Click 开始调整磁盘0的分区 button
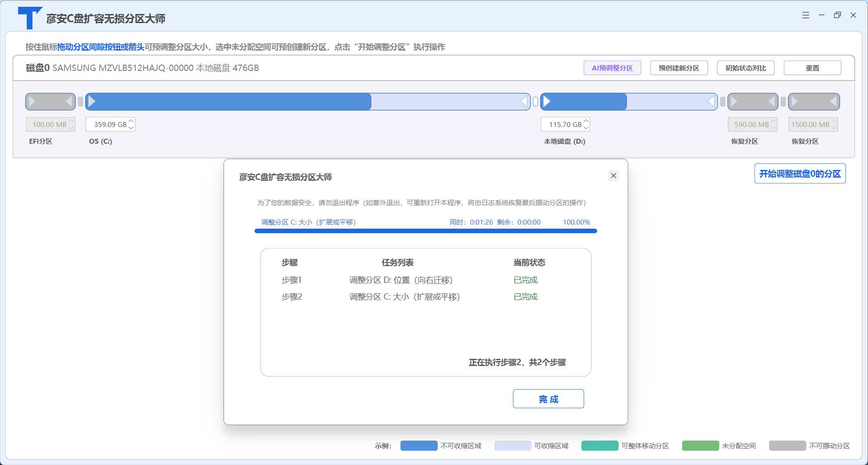This screenshot has height=465, width=868. click(800, 174)
